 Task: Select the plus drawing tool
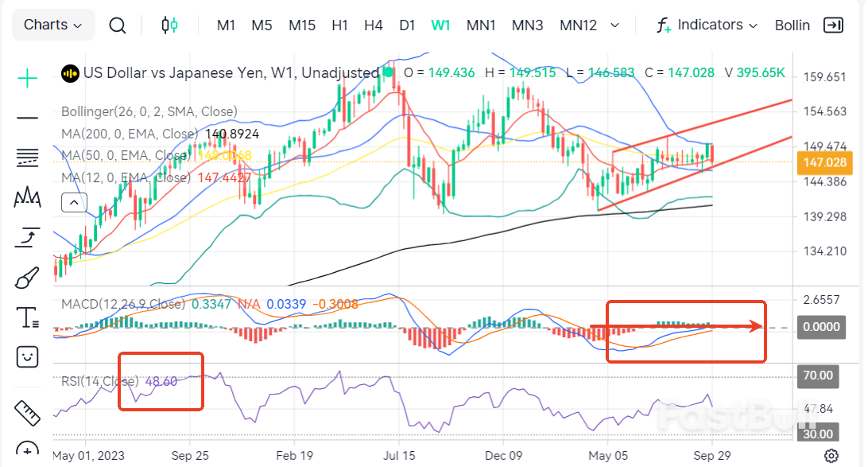[26, 79]
